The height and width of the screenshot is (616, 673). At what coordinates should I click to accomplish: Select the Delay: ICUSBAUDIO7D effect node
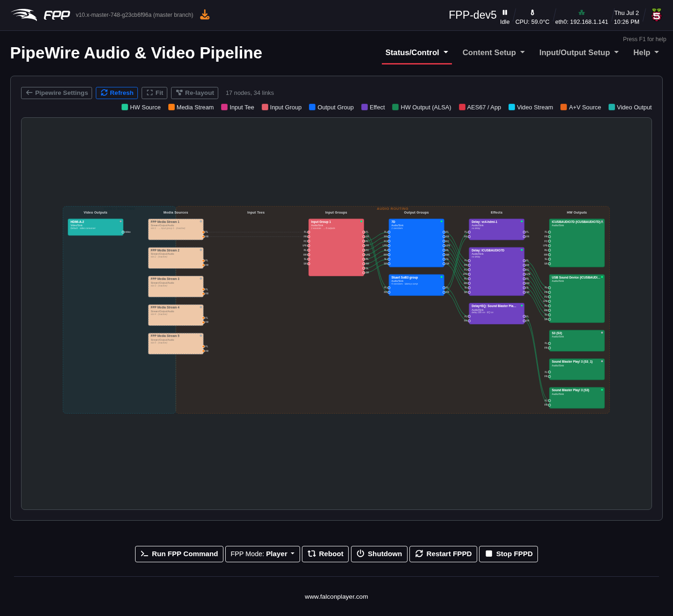(x=496, y=272)
